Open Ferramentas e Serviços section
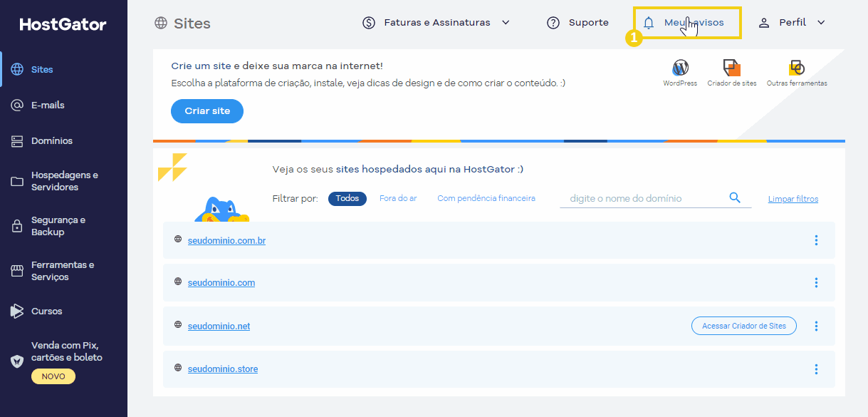 click(64, 271)
